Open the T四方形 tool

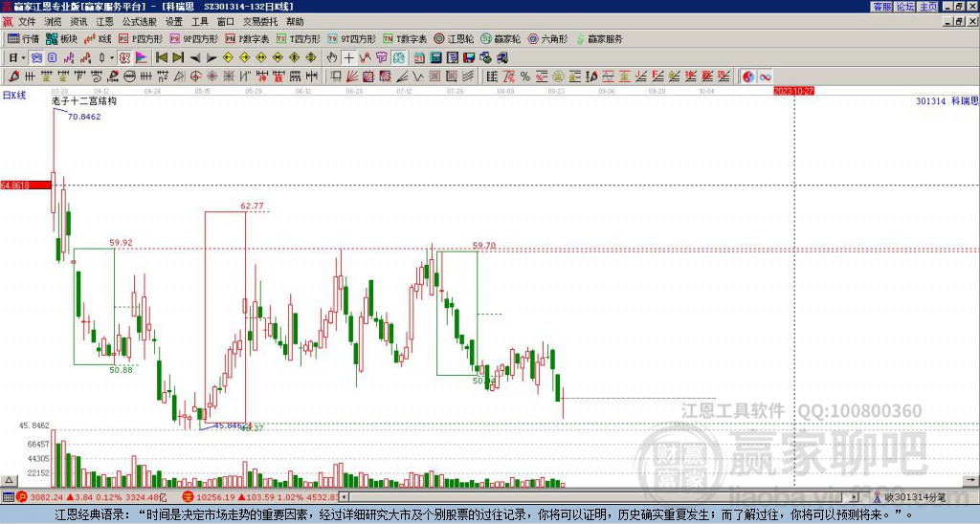[299, 38]
